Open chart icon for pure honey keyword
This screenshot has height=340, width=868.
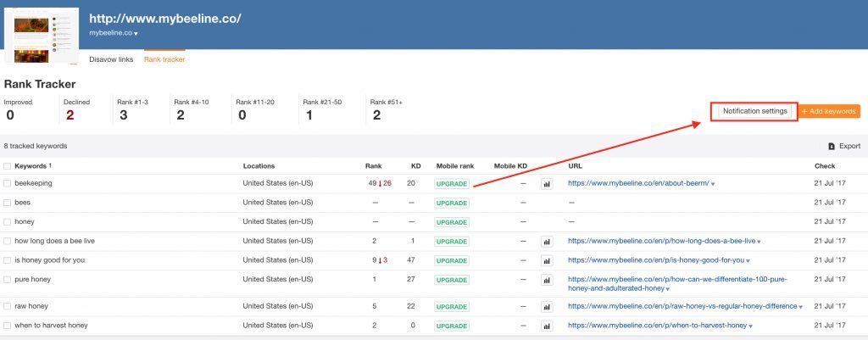coord(547,280)
